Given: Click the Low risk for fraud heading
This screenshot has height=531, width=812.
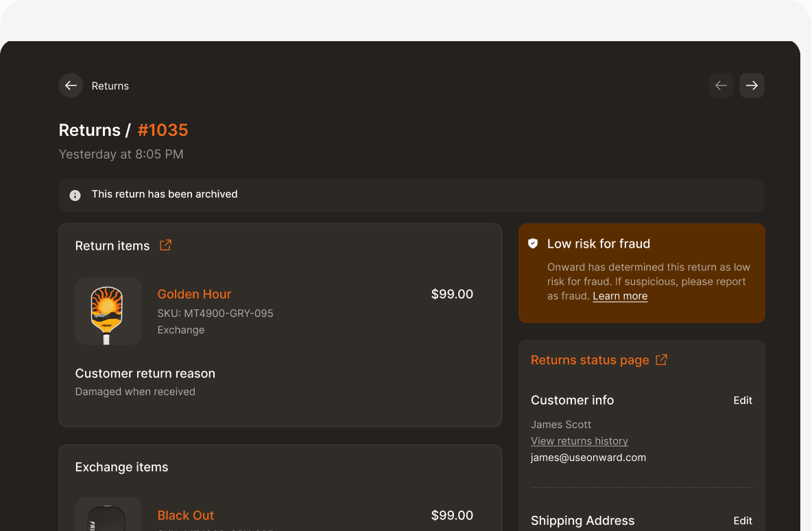Looking at the screenshot, I should click(599, 244).
